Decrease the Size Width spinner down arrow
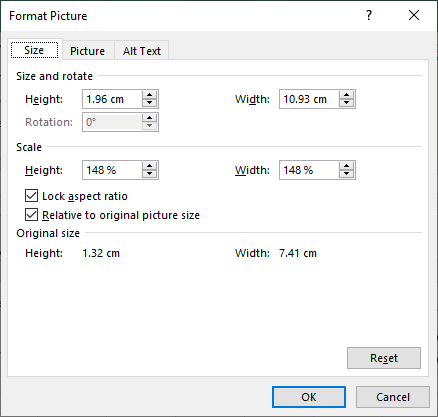Image resolution: width=438 pixels, height=417 pixels. (346, 103)
